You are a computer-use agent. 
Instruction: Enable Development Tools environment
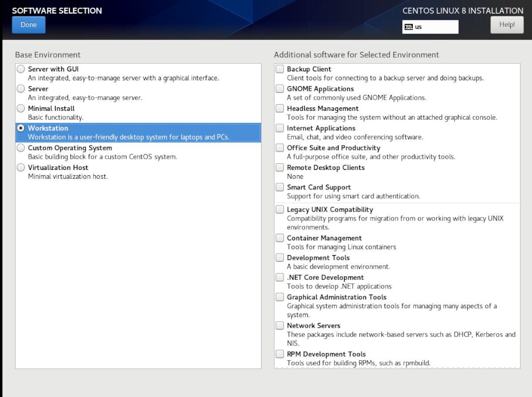pyautogui.click(x=280, y=257)
